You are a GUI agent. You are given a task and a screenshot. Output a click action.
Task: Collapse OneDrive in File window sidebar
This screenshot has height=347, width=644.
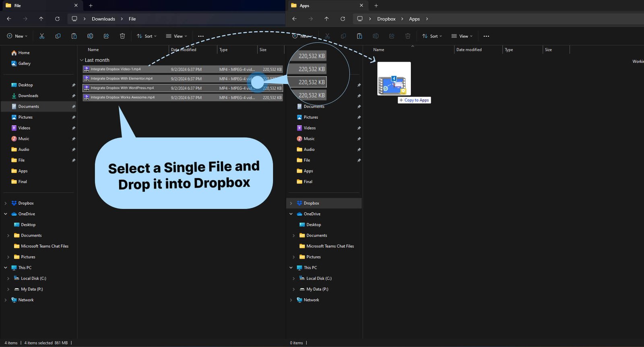tap(5, 214)
